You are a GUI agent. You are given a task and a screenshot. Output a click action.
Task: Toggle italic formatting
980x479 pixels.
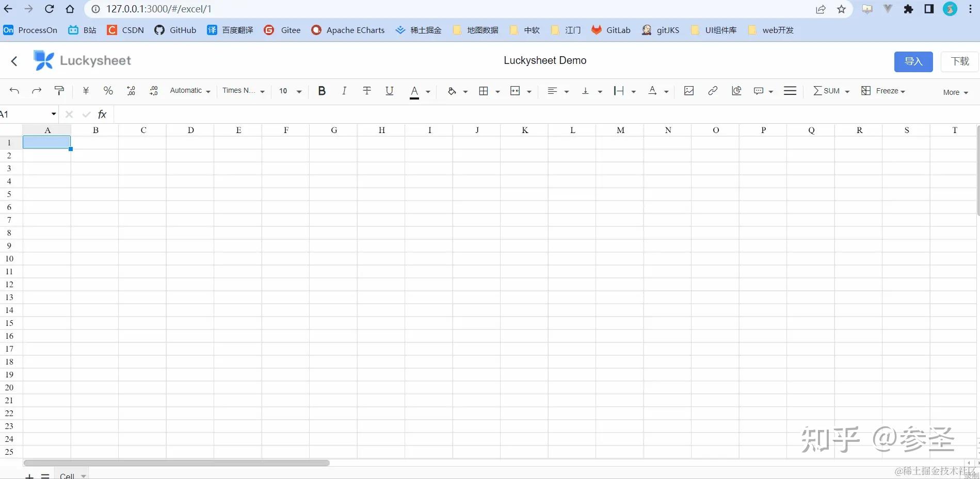pos(344,91)
